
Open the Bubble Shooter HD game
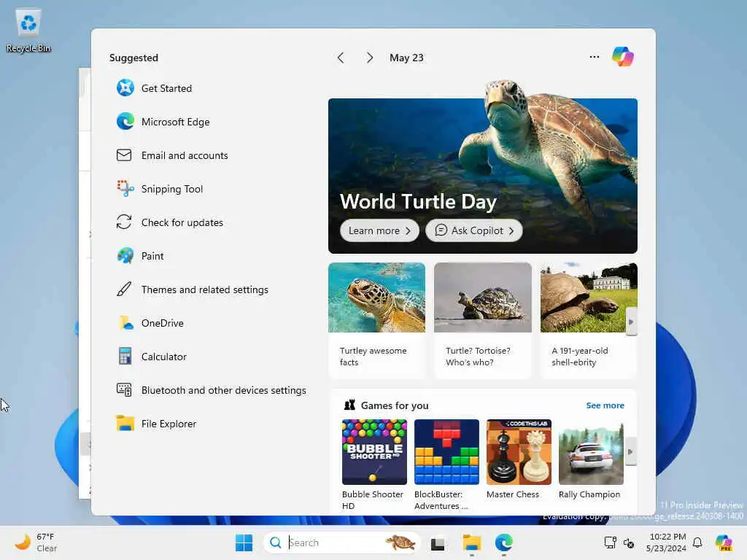click(374, 464)
